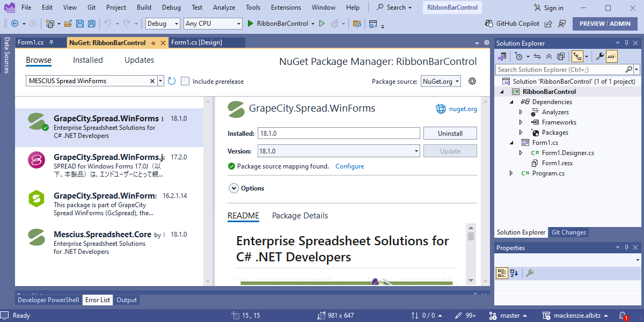Click the Configure link
The image size is (644, 322).
tap(350, 166)
